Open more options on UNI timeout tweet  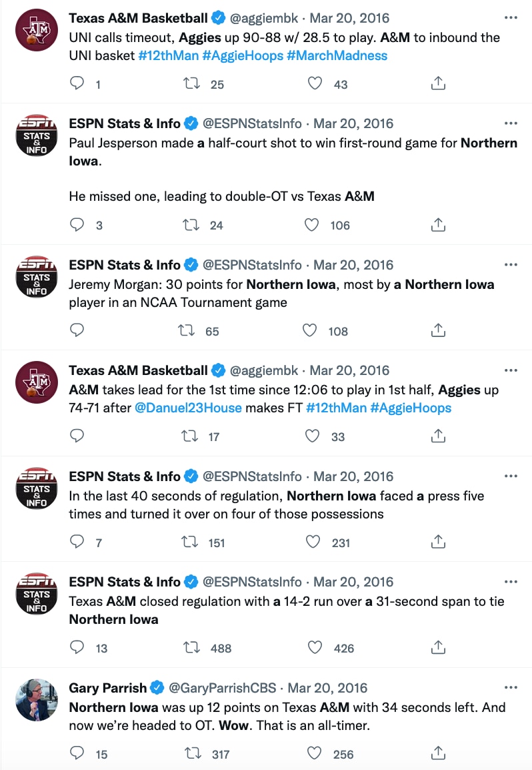click(x=511, y=17)
